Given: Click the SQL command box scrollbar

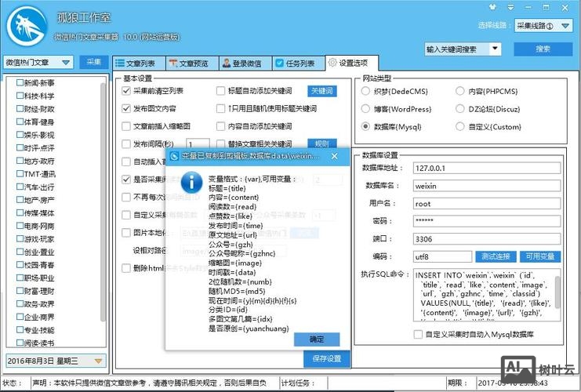Looking at the screenshot, I should (x=557, y=292).
